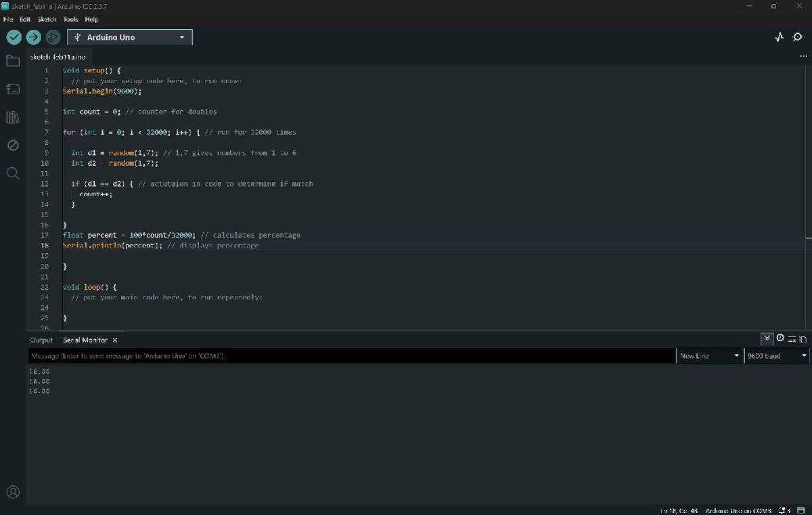Click the line and column indicator in status bar
Screen dimensions: 812x515
[679, 510]
